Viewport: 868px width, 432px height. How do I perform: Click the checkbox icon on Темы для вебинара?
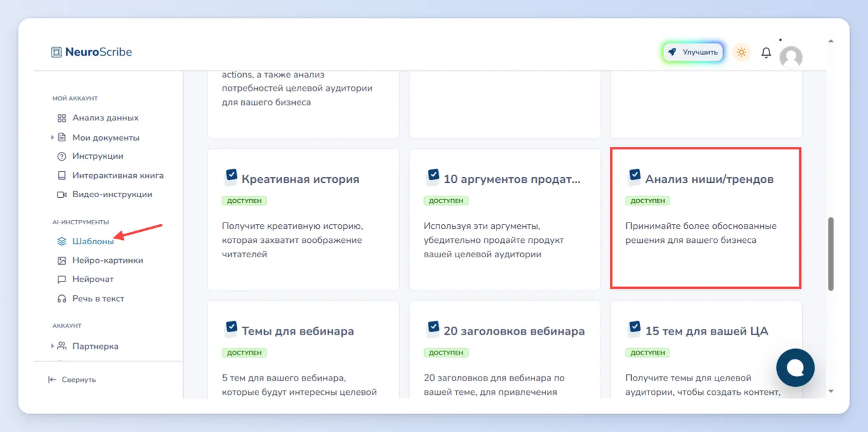coord(231,328)
